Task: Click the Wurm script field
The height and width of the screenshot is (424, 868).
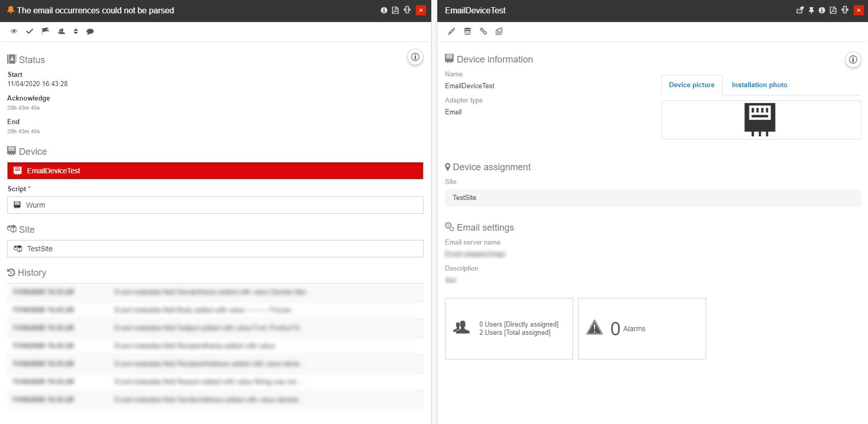Action: point(215,205)
